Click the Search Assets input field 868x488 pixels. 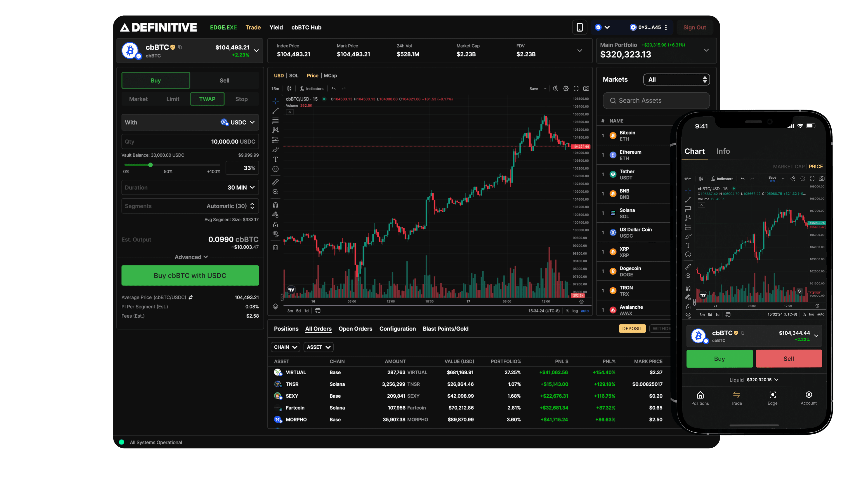click(x=656, y=100)
